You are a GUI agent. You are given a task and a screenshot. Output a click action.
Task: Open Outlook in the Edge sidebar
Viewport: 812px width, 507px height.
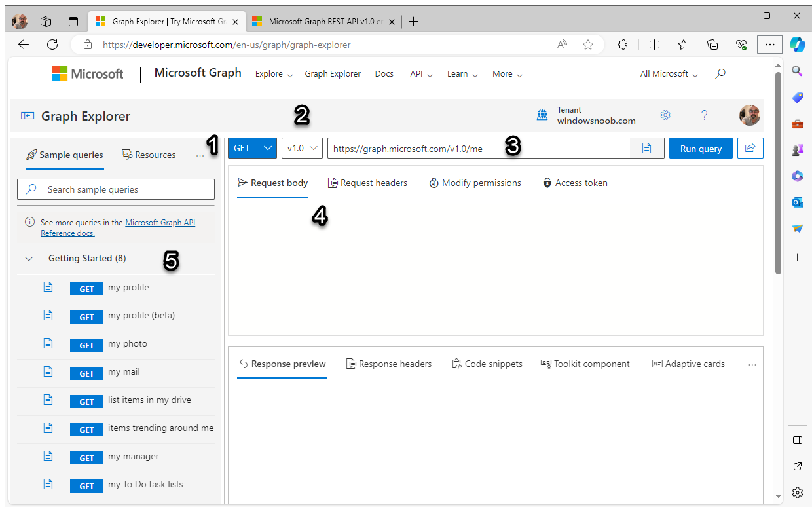click(797, 202)
